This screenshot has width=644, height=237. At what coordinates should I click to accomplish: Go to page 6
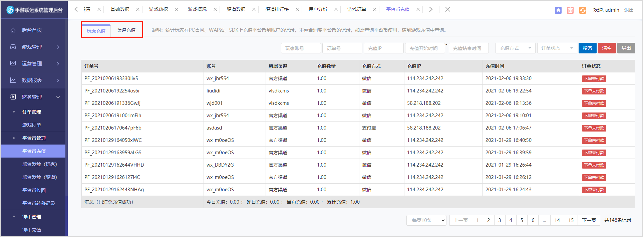[x=533, y=220]
